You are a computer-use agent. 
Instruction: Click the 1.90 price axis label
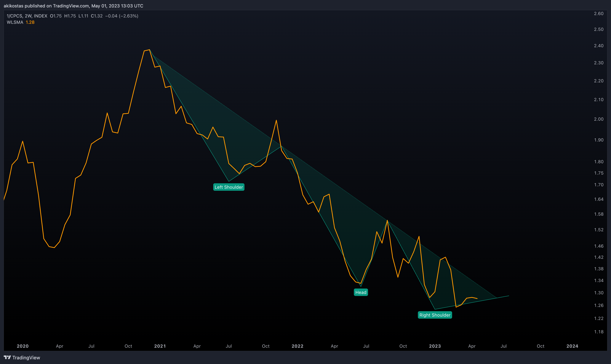[x=599, y=140]
